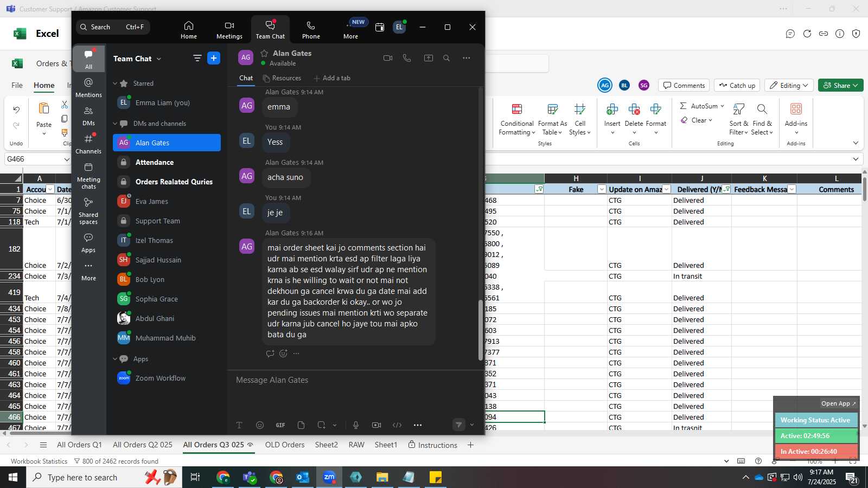Star the Alan Gates contact
This screenshot has width=868, height=488.
point(265,53)
